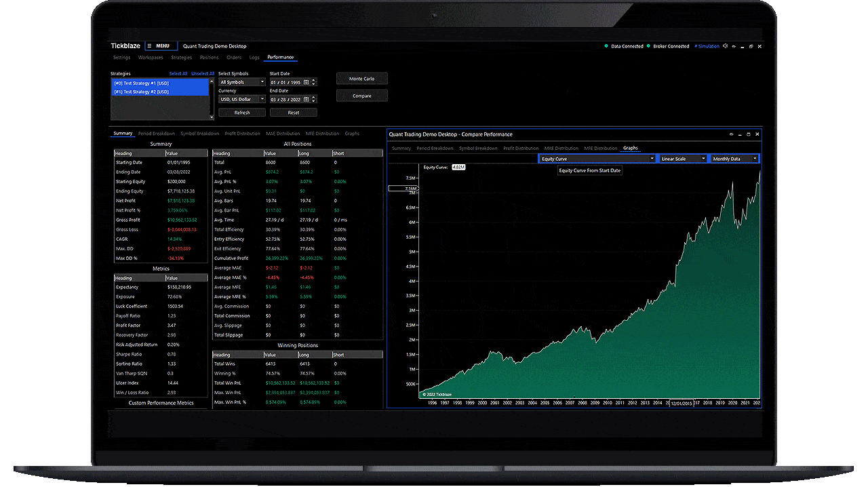
Task: Switch to the Strategies tab
Action: click(181, 58)
